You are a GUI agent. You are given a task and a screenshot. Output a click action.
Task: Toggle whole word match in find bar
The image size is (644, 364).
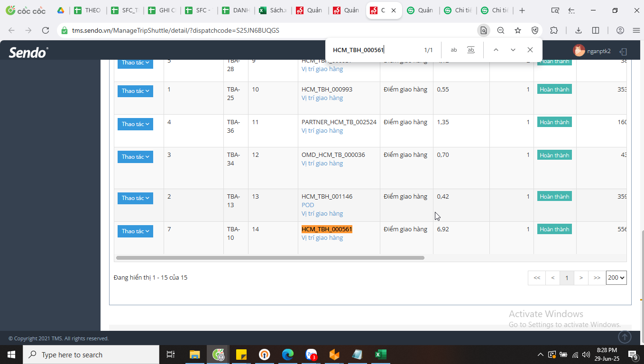pos(471,50)
